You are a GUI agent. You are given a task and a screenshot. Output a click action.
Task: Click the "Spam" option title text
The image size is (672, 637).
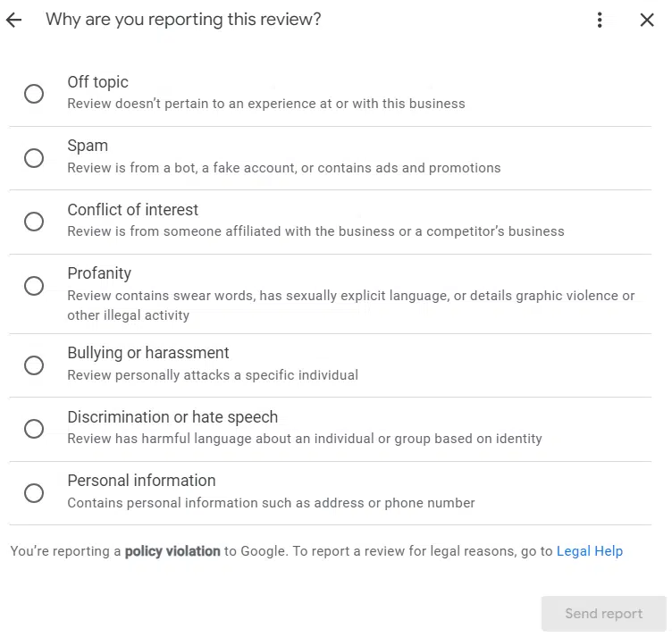pos(88,146)
